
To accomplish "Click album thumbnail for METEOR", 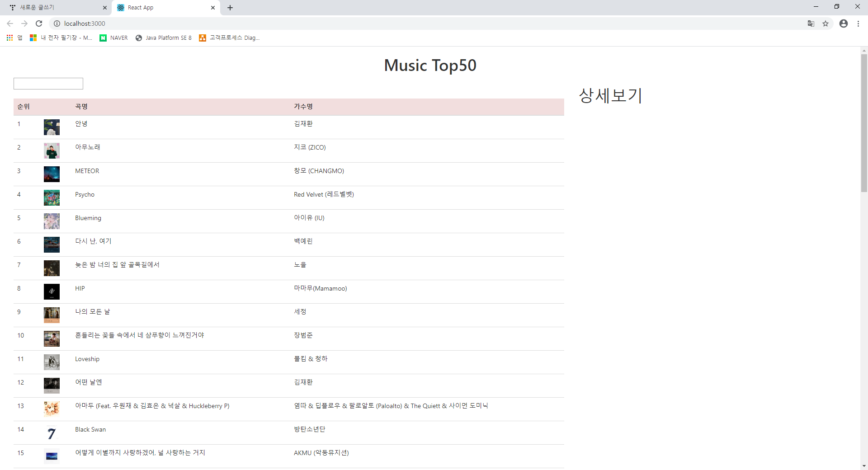I will pos(52,174).
